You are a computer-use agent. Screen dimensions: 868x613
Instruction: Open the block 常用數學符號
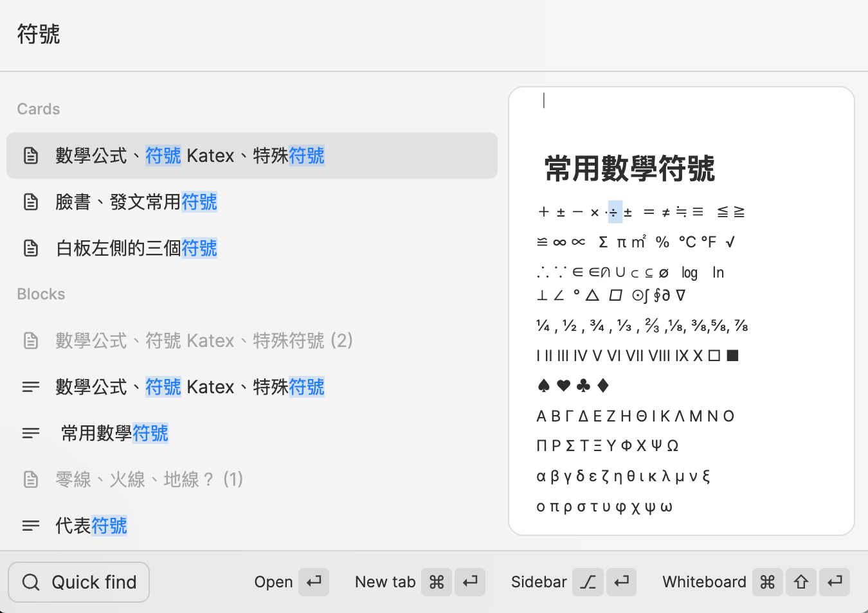point(114,433)
